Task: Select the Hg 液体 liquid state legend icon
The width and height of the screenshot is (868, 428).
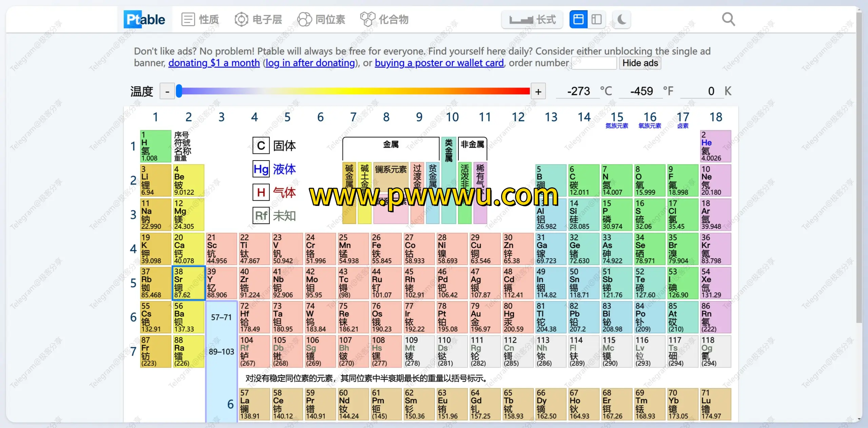Action: coord(261,169)
